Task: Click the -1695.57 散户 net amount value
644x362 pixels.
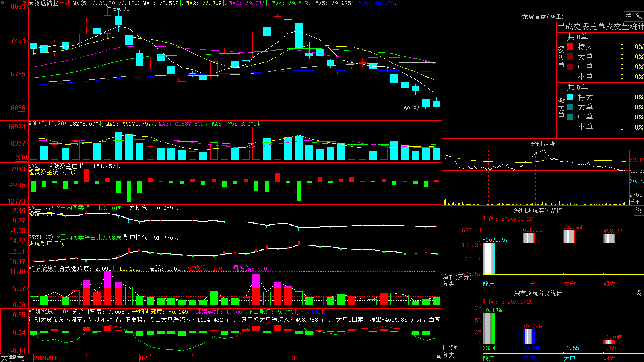Action: tap(495, 240)
